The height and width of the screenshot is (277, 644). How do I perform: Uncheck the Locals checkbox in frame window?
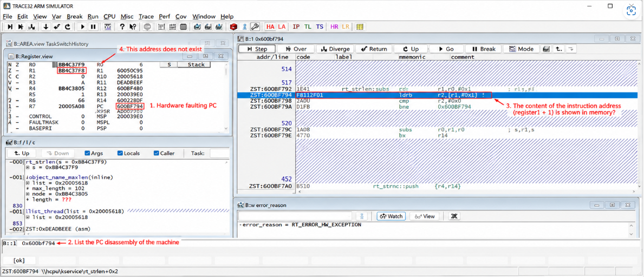point(120,154)
